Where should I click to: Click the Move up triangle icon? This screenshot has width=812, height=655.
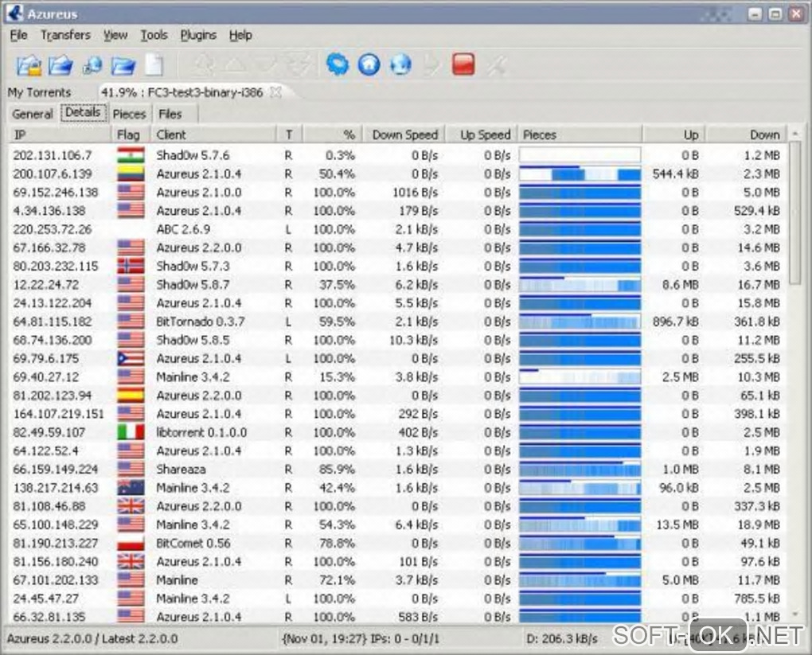point(234,65)
